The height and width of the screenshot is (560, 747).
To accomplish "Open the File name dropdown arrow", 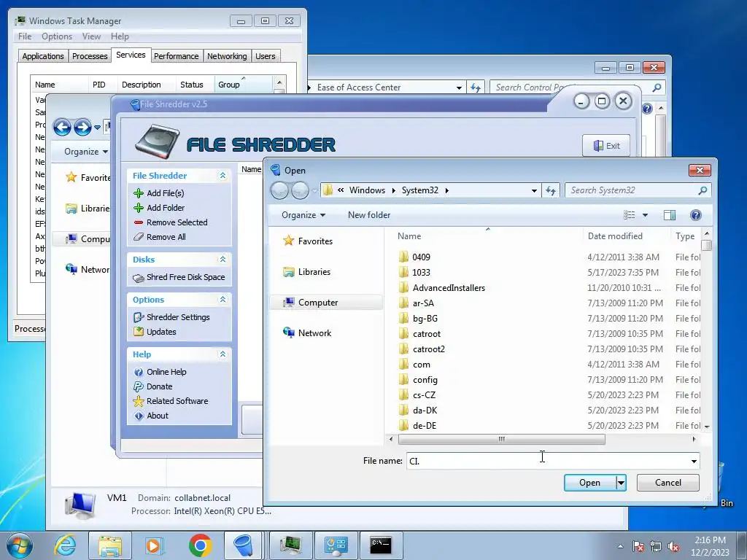I will click(x=694, y=461).
